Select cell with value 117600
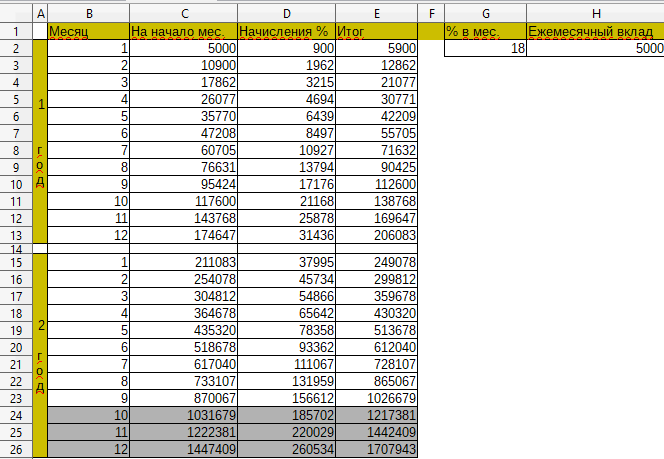Image resolution: width=664 pixels, height=459 pixels. (x=184, y=201)
